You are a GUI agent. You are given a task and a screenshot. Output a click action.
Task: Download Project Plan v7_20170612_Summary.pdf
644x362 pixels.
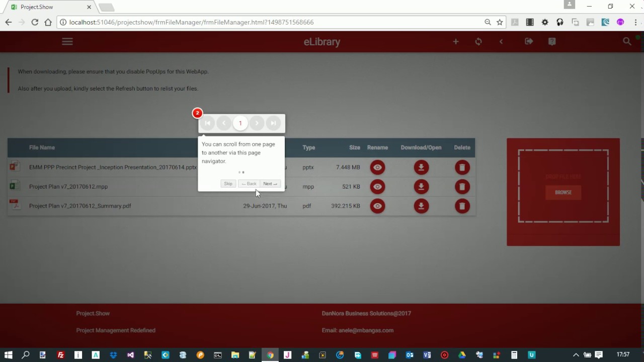pyautogui.click(x=421, y=206)
